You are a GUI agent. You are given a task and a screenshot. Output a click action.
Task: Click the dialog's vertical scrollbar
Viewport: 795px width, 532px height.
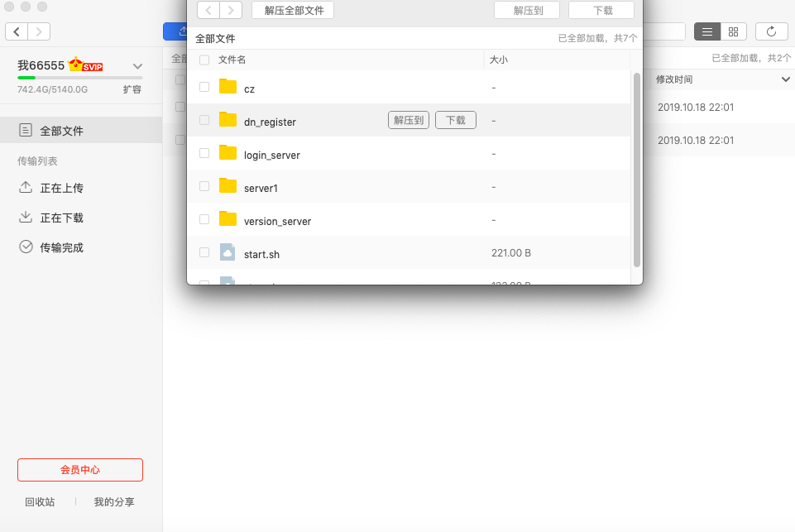pos(636,170)
